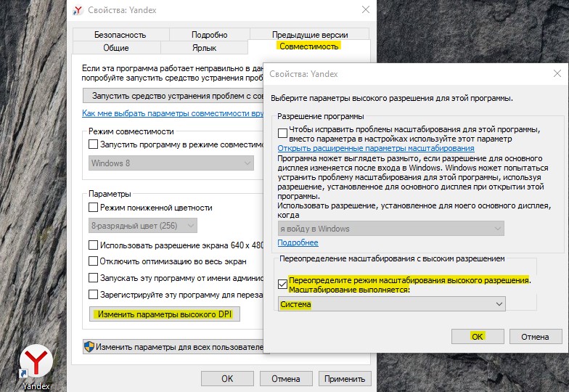
Task: Open the 'Система' scaling dropdown
Action: coord(392,304)
